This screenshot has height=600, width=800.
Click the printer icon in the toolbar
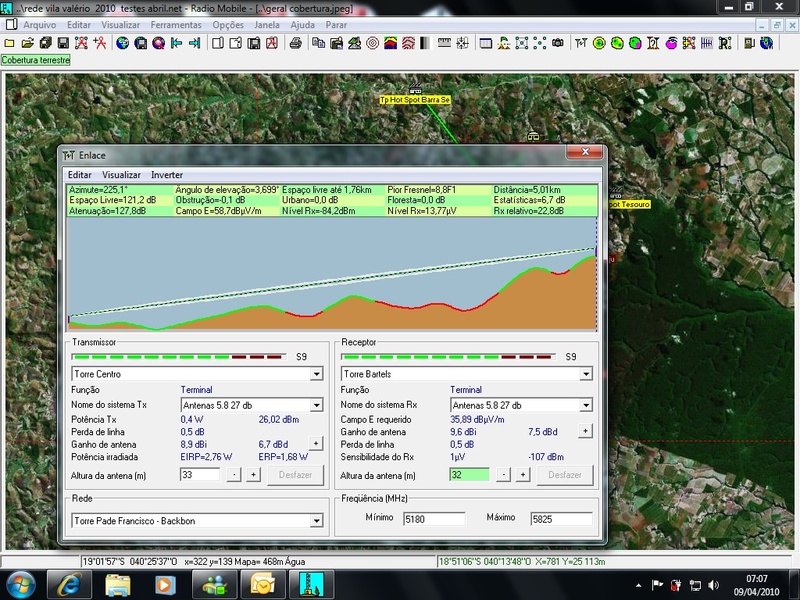[295, 43]
